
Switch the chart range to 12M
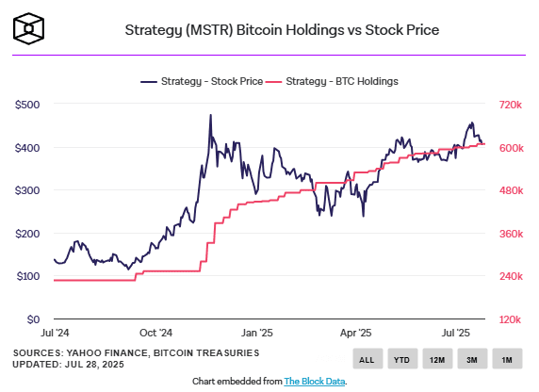(x=437, y=359)
